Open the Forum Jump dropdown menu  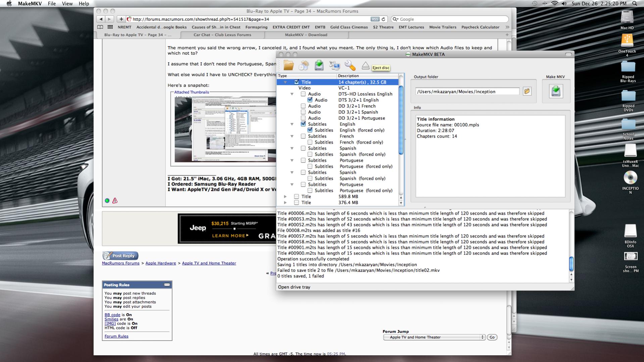pos(434,337)
